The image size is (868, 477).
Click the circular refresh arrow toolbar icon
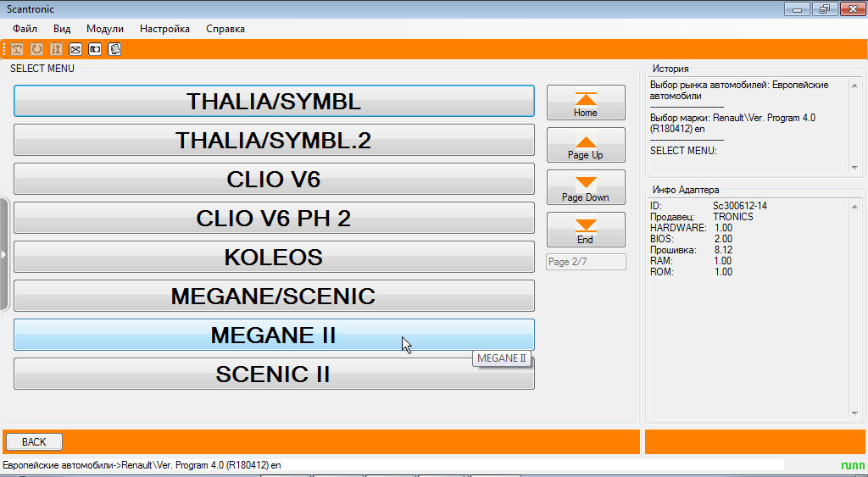36,49
